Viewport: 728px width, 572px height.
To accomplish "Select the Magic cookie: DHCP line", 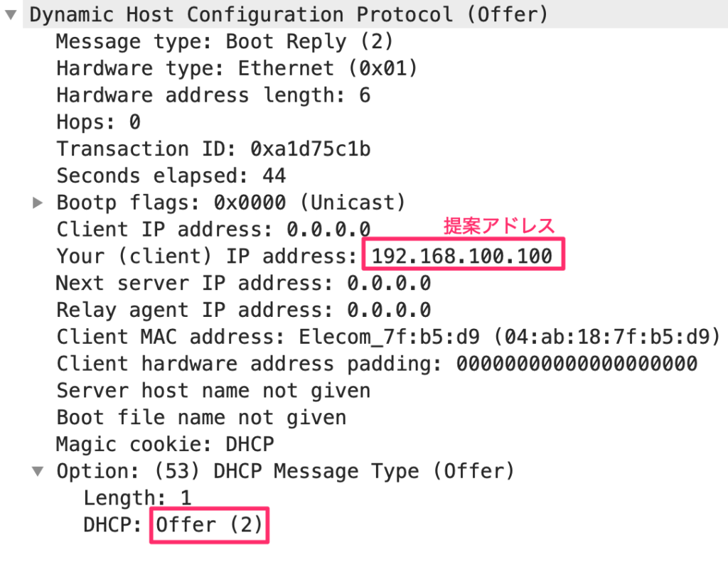I will pos(165,445).
